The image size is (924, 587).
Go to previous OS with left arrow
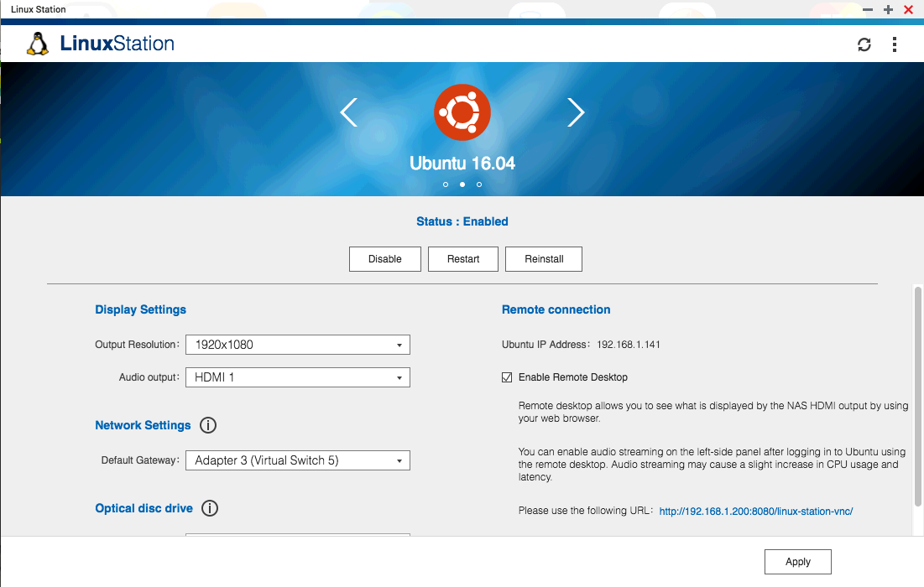[x=349, y=112]
